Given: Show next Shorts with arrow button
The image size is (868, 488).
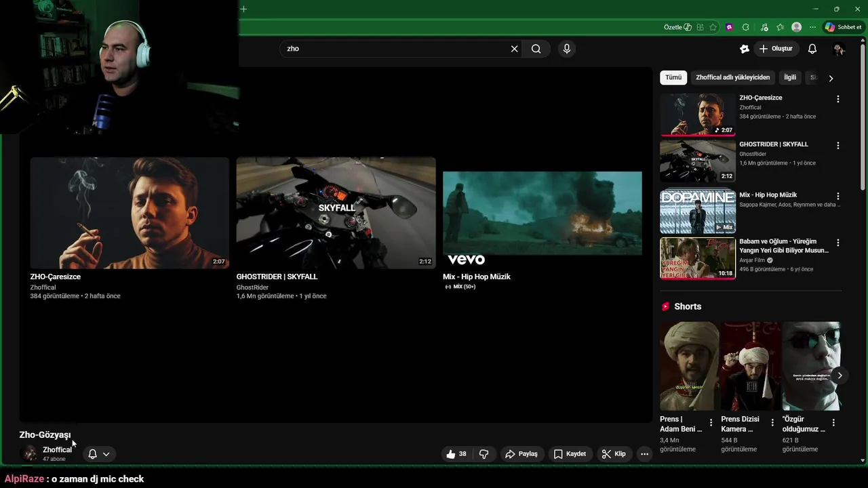Looking at the screenshot, I should [x=840, y=375].
